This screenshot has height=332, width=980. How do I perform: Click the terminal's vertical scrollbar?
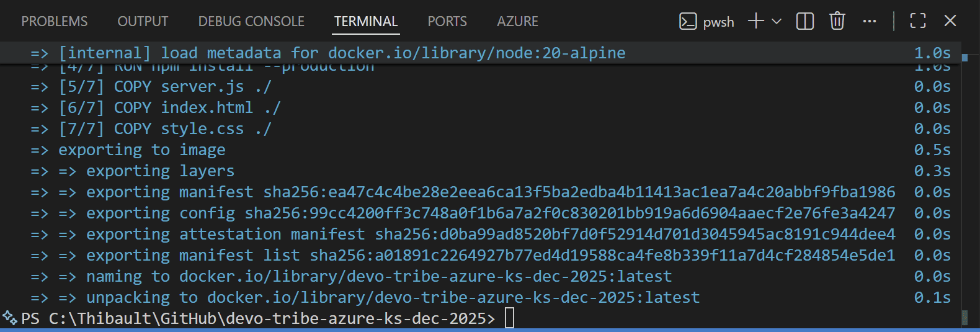click(x=964, y=186)
